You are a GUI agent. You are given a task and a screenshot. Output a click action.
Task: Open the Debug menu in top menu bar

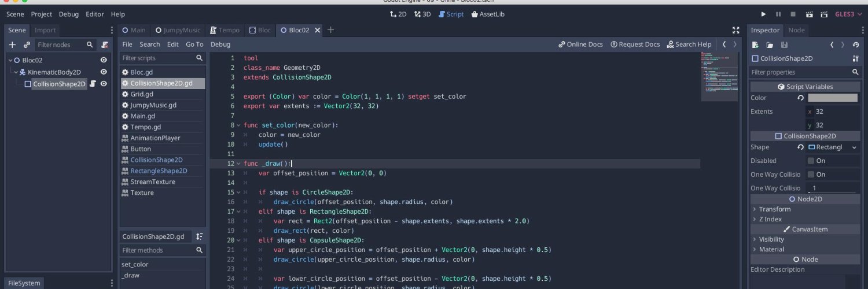pos(69,14)
